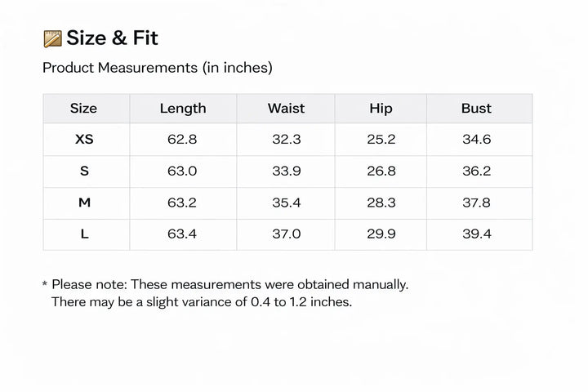Click the XS length value 62.8
The image size is (588, 392).
[182, 140]
